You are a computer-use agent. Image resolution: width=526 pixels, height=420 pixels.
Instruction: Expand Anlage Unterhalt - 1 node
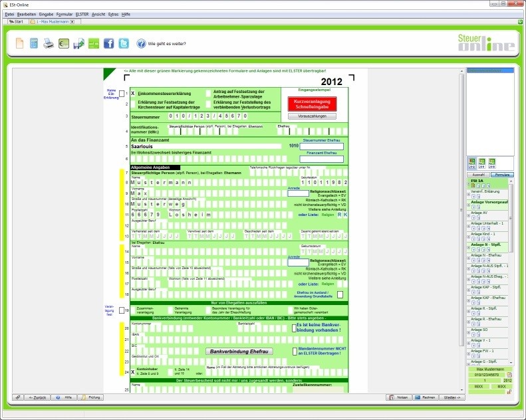click(x=468, y=226)
